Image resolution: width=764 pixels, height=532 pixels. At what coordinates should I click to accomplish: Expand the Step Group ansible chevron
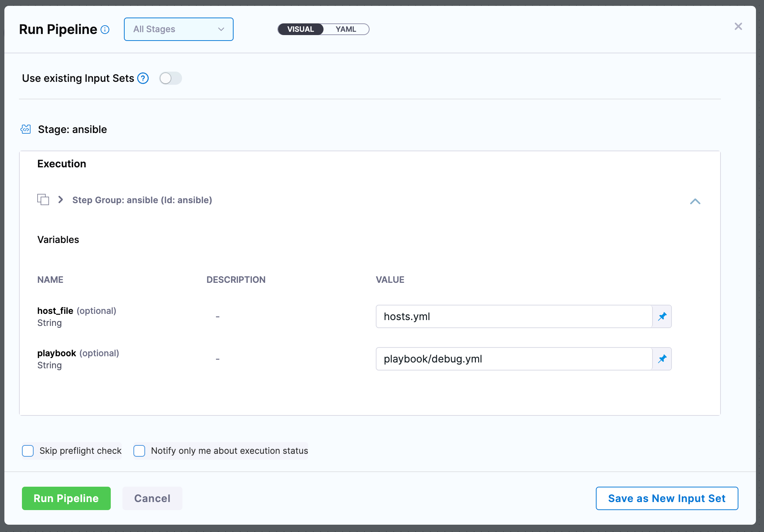click(x=61, y=199)
